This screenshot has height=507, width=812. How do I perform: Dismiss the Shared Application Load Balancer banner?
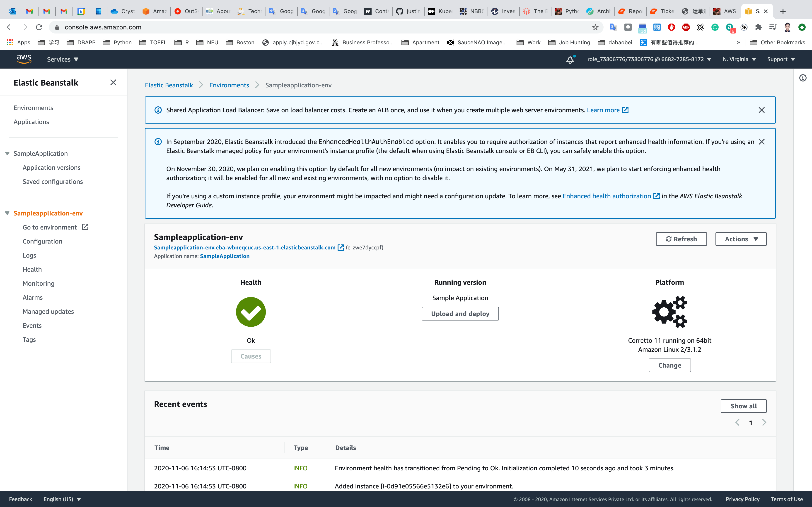pos(761,110)
